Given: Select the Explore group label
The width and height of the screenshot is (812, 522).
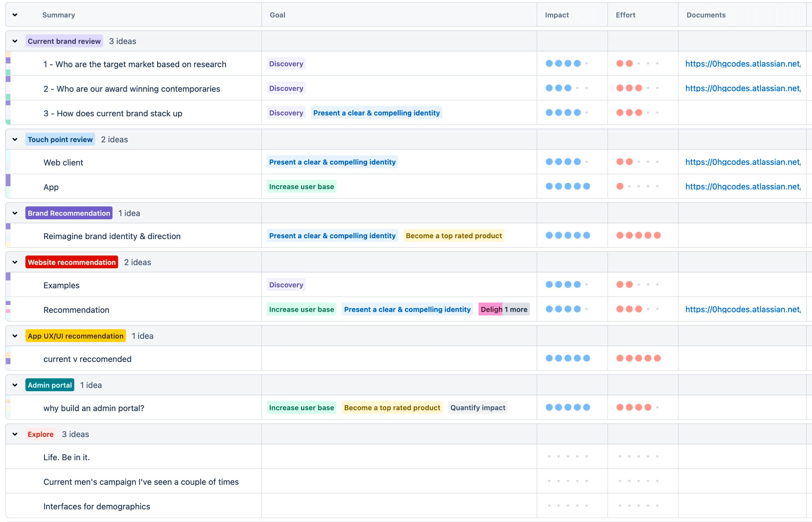Looking at the screenshot, I should tap(41, 434).
